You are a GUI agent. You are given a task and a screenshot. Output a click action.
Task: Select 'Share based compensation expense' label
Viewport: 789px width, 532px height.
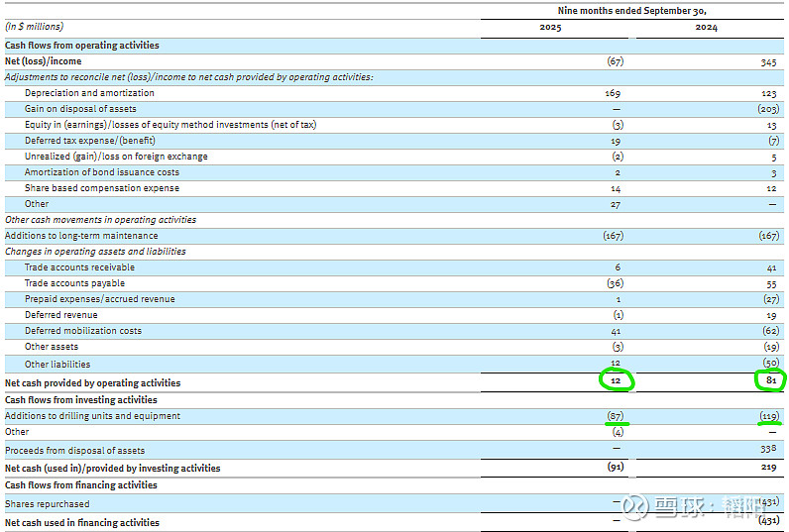click(102, 188)
